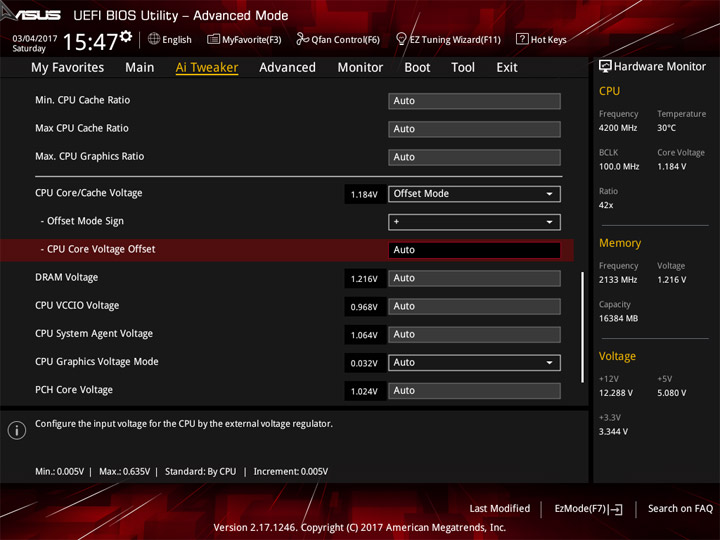Open the Monitor tab
Image resolution: width=720 pixels, height=540 pixels.
[x=360, y=68]
